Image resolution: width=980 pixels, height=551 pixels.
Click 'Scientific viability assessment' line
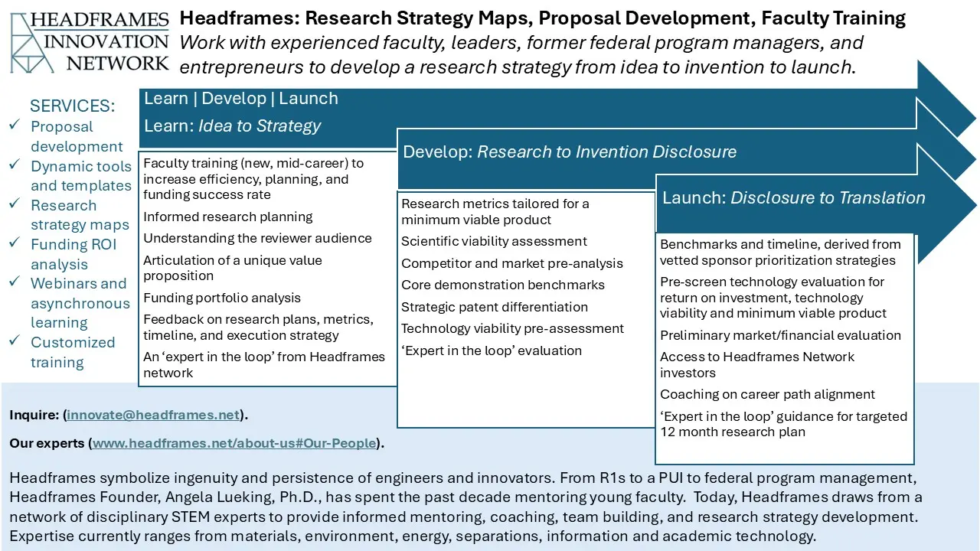pyautogui.click(x=495, y=241)
